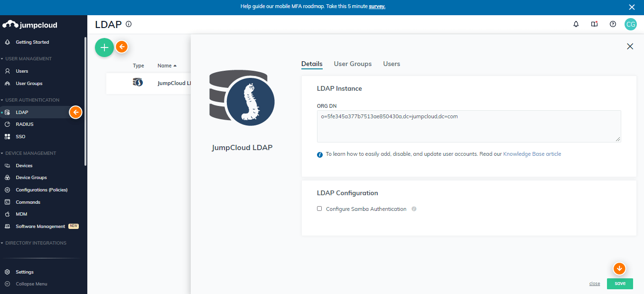Viewport: 644px width, 294px height.
Task: Click the LDAP icon in the sidebar
Action: 7,113
